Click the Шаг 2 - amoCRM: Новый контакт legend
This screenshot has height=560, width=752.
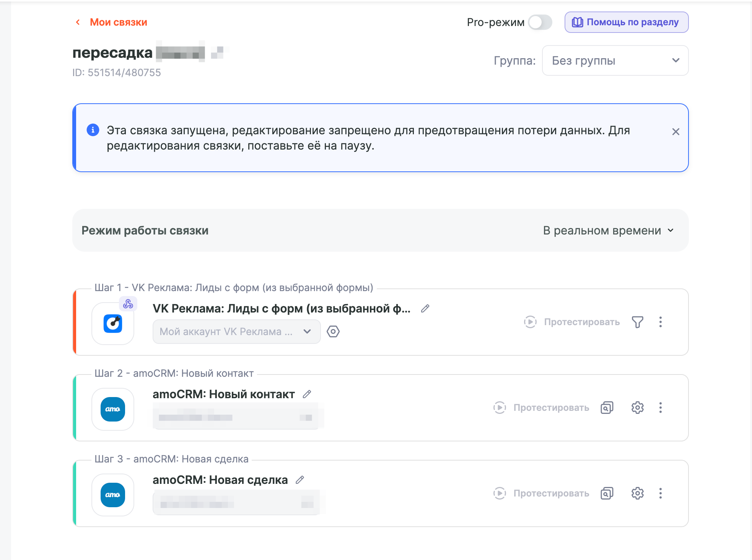(174, 373)
